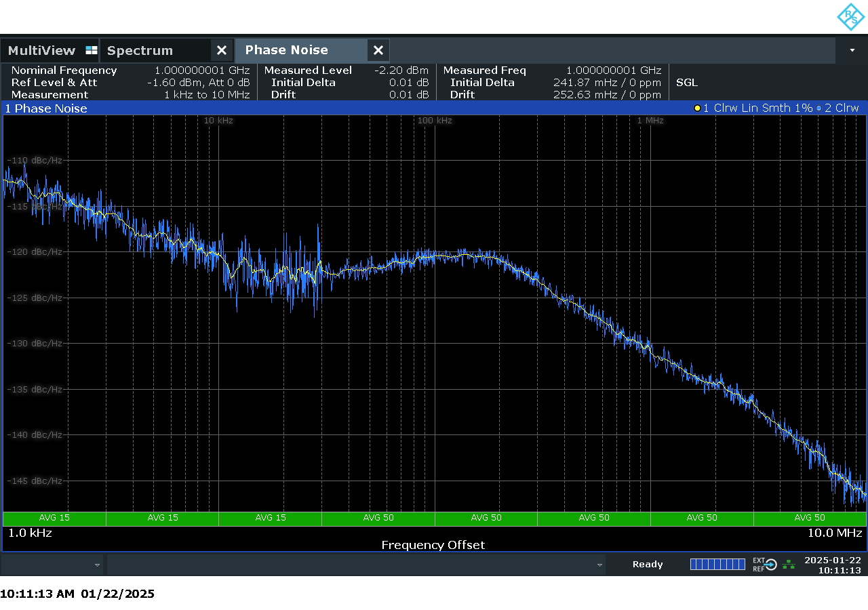Select the blue trace 2 indicator

(818, 108)
